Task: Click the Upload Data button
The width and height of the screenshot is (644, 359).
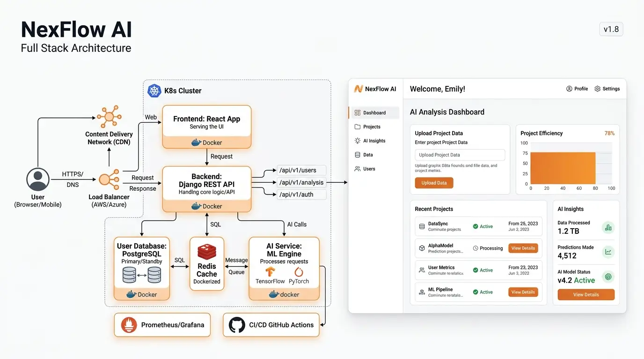Action: click(434, 183)
